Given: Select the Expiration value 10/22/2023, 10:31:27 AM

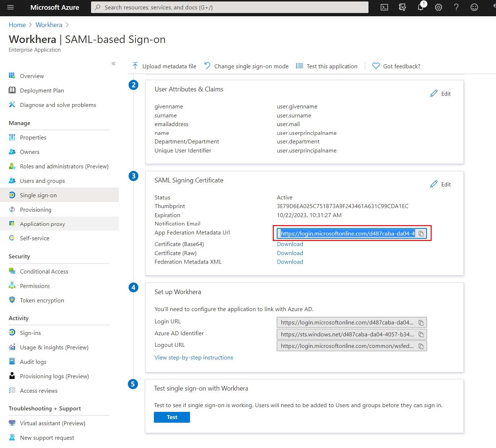Looking at the screenshot, I should pos(309,215).
